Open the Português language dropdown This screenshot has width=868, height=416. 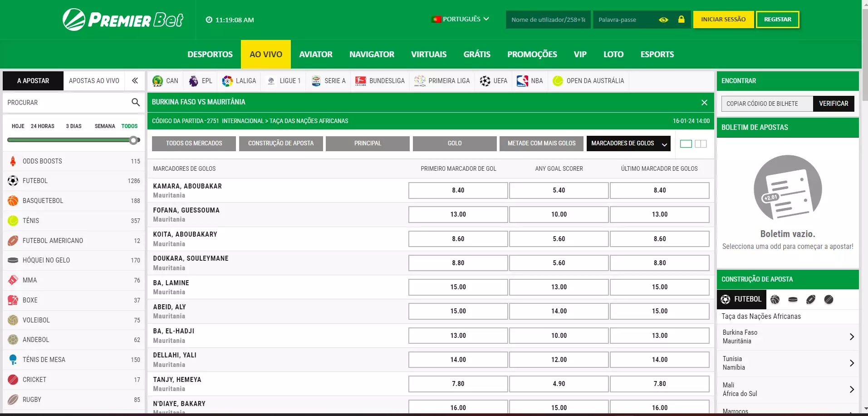pyautogui.click(x=460, y=19)
